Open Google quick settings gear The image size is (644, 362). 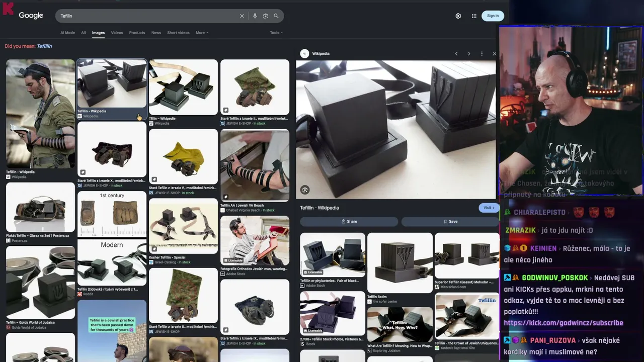point(458,16)
